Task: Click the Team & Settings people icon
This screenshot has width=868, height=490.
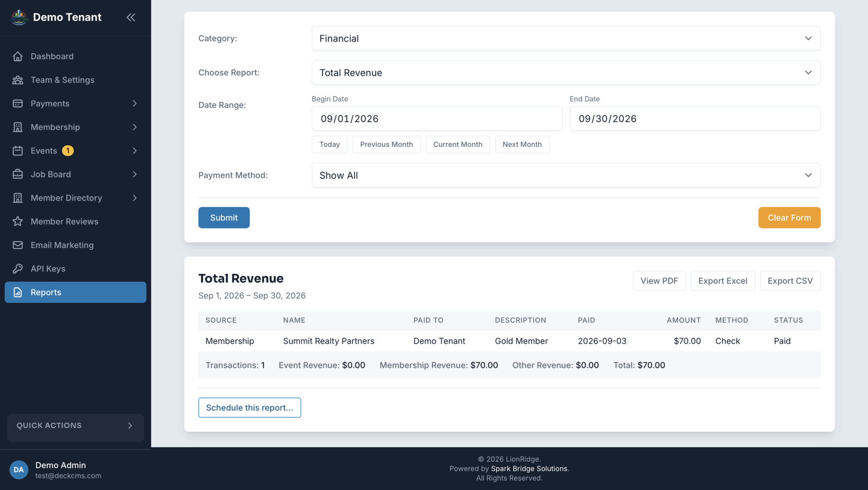Action: (18, 80)
